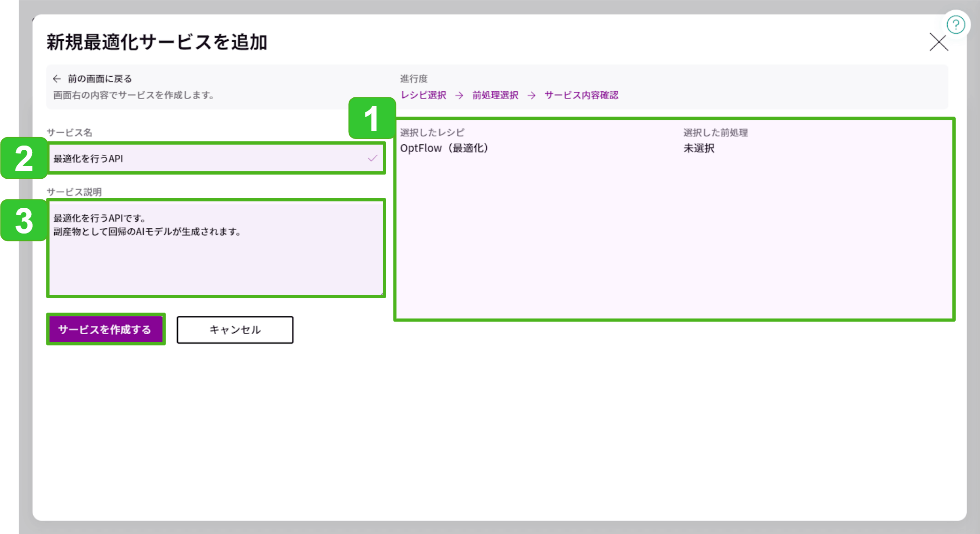Click 未選択 under 選択した前処理
This screenshot has width=980, height=534.
coord(699,148)
